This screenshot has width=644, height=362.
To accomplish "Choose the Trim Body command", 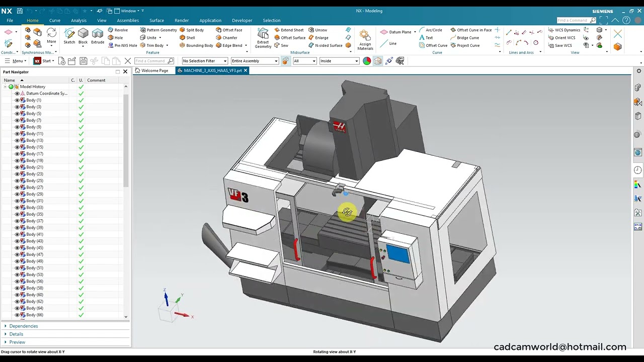I will [152, 45].
